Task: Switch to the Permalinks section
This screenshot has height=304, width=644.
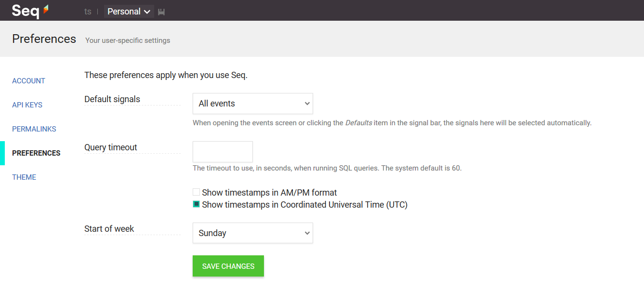Action: point(34,129)
